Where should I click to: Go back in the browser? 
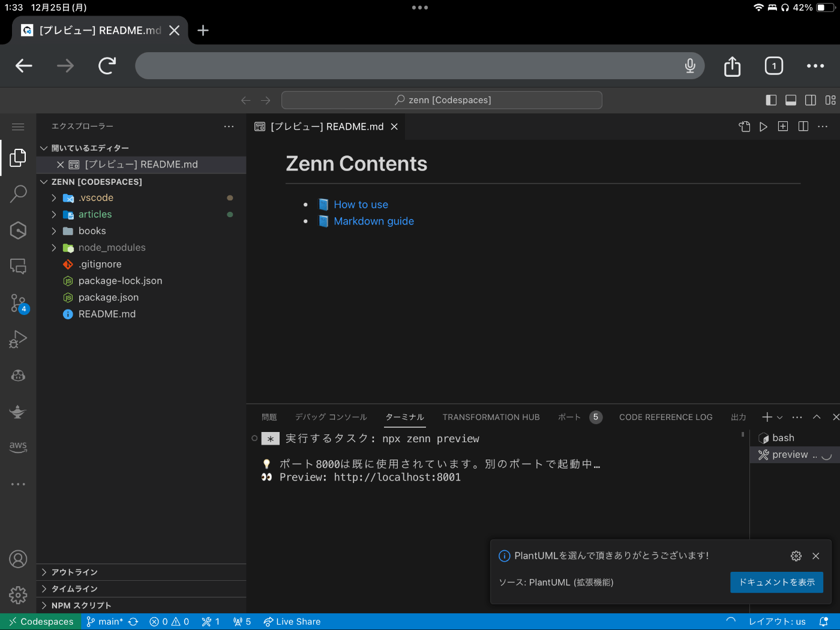click(24, 65)
